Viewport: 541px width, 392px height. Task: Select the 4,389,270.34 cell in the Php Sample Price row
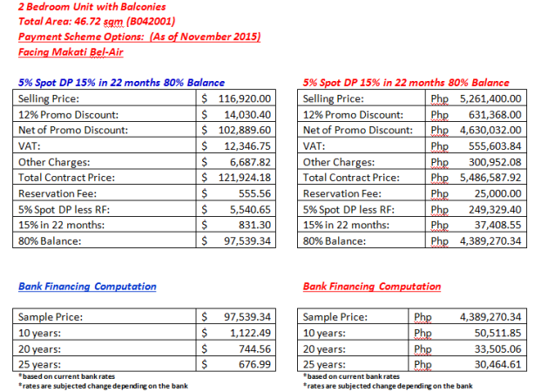(468, 316)
